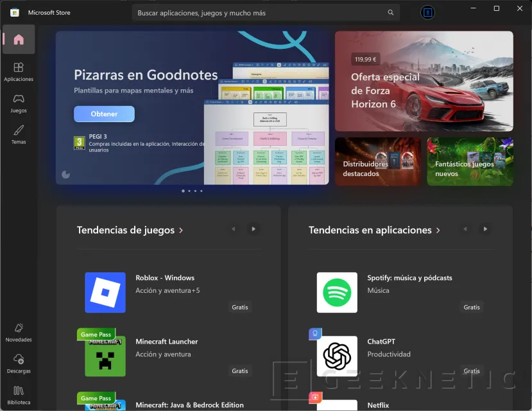
Task: Click the Roblox app icon
Action: (105, 292)
